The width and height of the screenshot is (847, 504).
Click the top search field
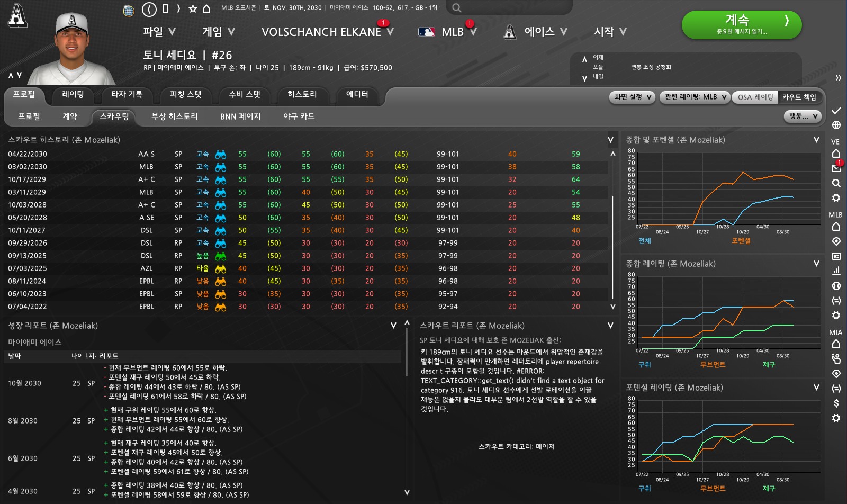(509, 7)
